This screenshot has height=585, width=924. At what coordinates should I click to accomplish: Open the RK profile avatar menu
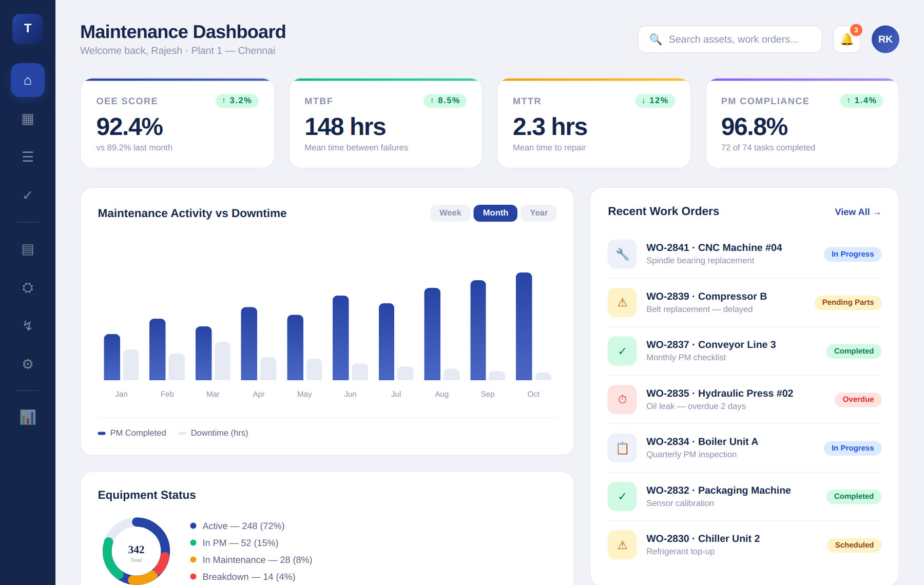pyautogui.click(x=884, y=38)
